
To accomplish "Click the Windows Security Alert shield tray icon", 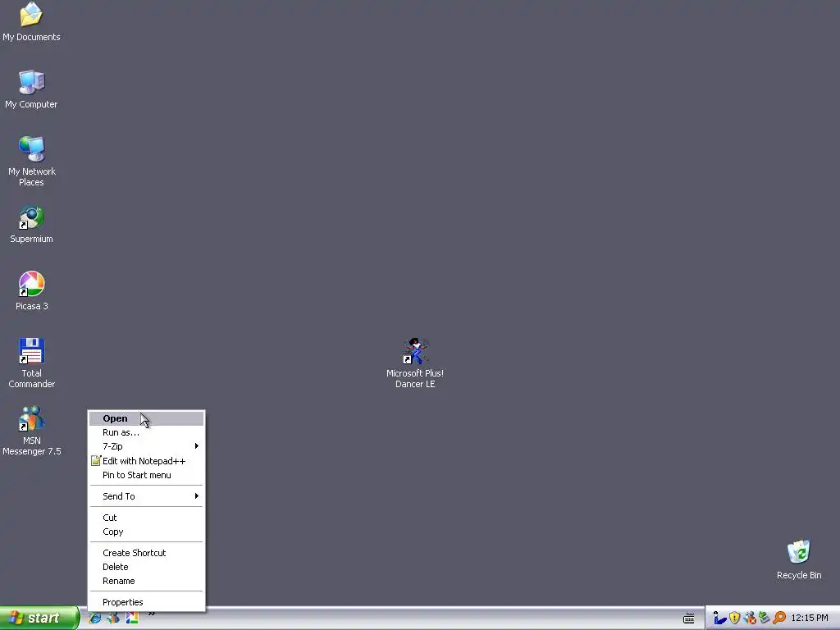I will [734, 619].
